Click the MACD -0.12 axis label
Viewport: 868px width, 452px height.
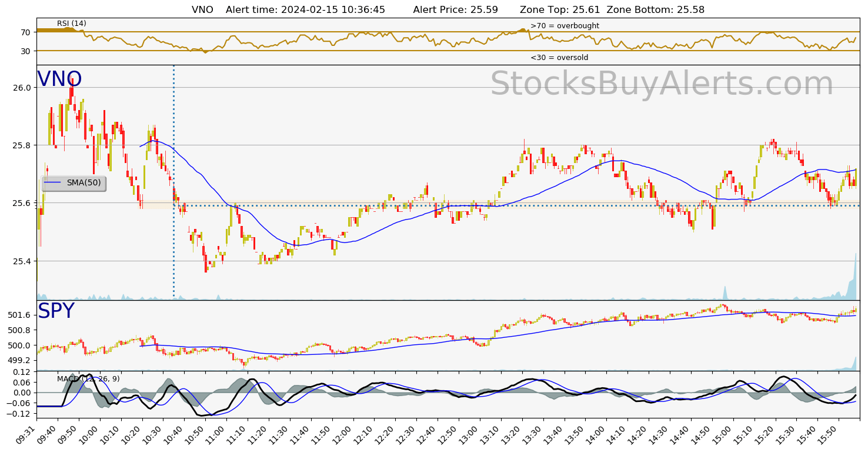(19, 414)
